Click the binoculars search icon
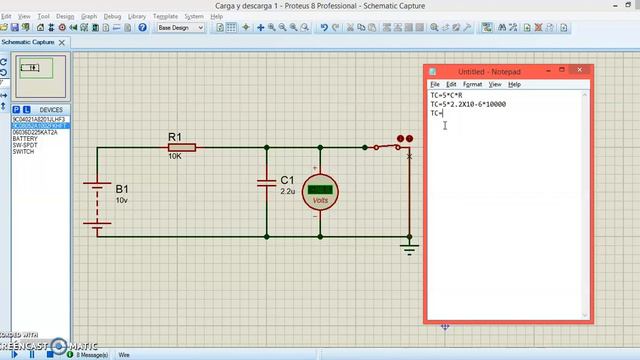This screenshot has height=360, width=640. (502, 27)
